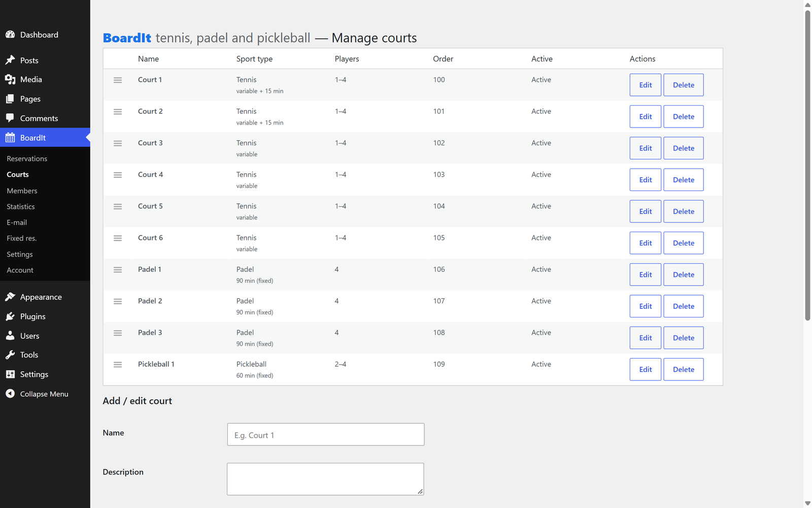The height and width of the screenshot is (508, 812).
Task: Delete the Padel 3 court
Action: (684, 338)
